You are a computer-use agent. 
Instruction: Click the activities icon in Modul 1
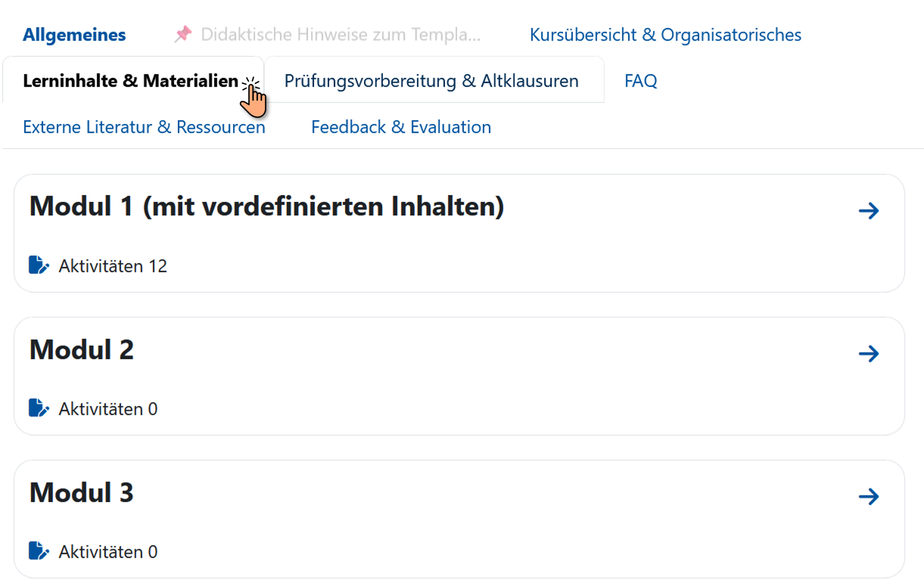[38, 265]
